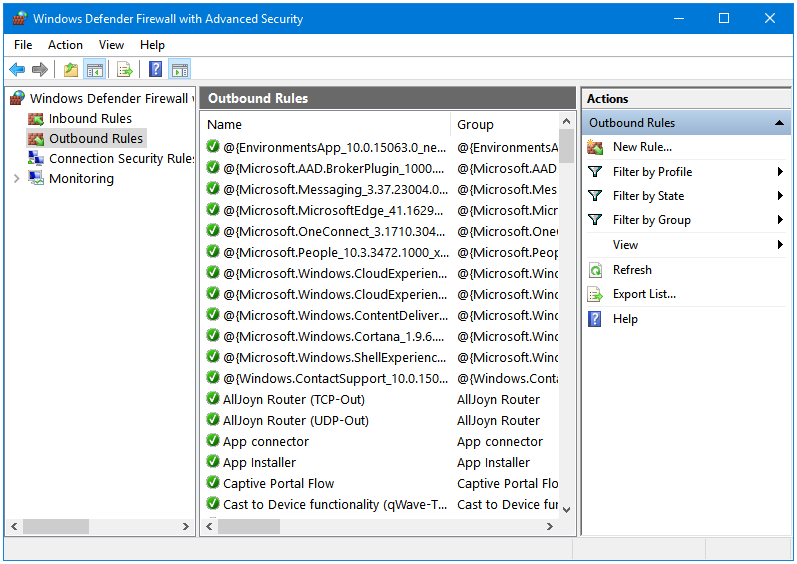Expand the View submenu arrow in Actions
The width and height of the screenshot is (797, 564).
(x=780, y=244)
